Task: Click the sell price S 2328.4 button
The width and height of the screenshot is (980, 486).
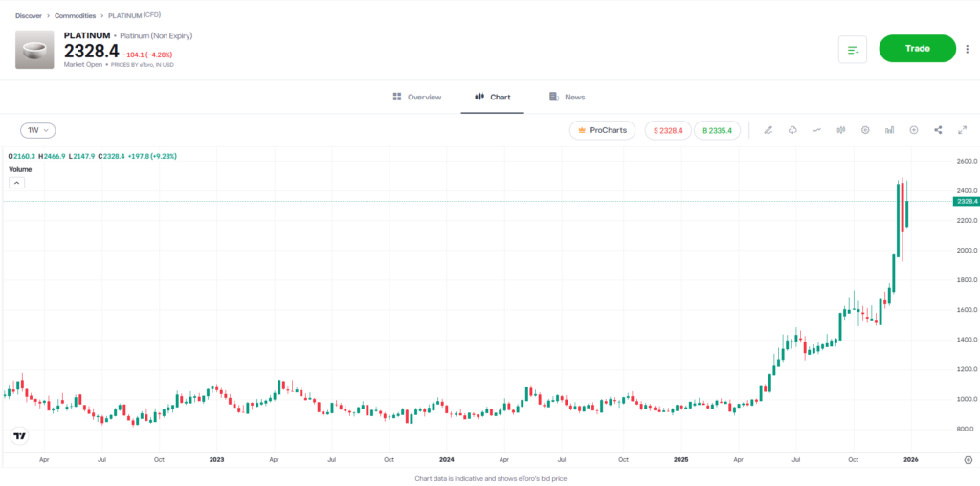Action: tap(668, 130)
